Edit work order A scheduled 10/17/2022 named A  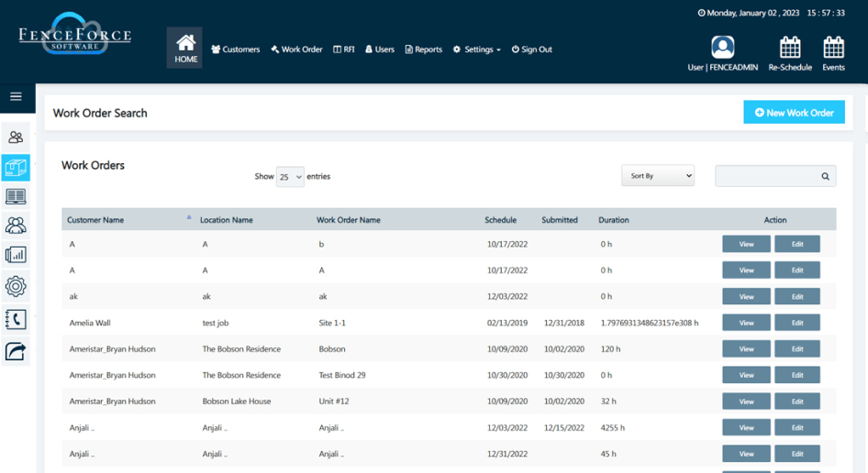point(797,270)
